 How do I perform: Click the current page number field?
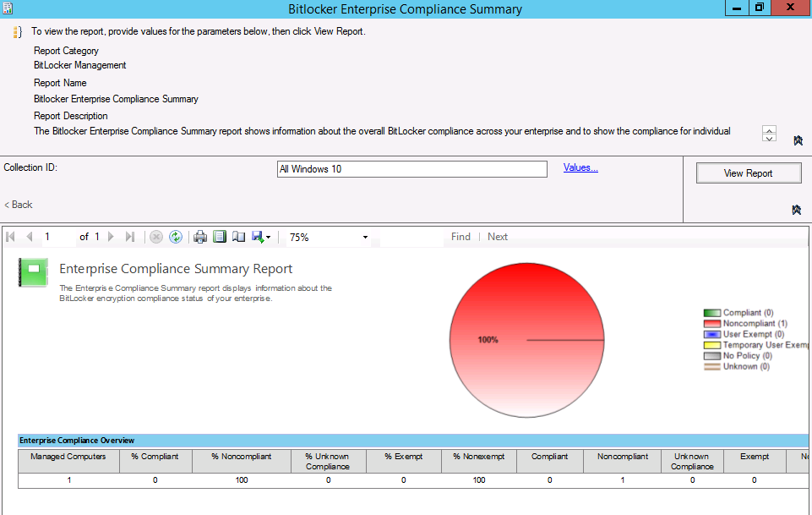tap(58, 237)
